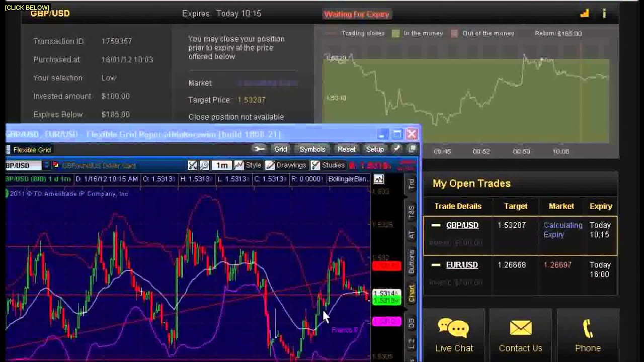
Task: Switch to the Trd side tab
Action: coord(412,184)
